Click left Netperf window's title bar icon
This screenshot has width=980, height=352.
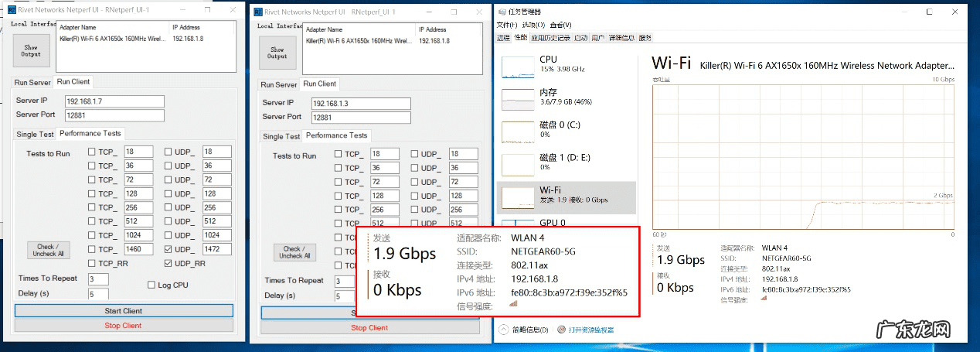coord(12,11)
